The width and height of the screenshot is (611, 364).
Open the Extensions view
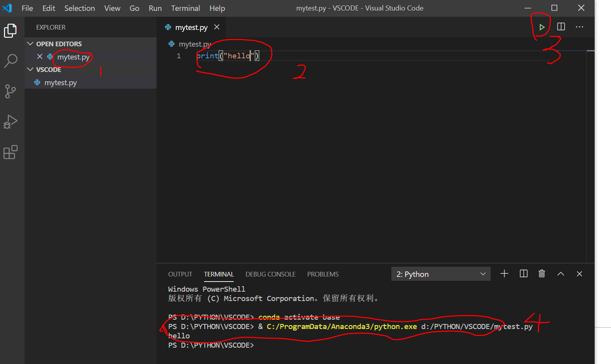click(x=11, y=152)
